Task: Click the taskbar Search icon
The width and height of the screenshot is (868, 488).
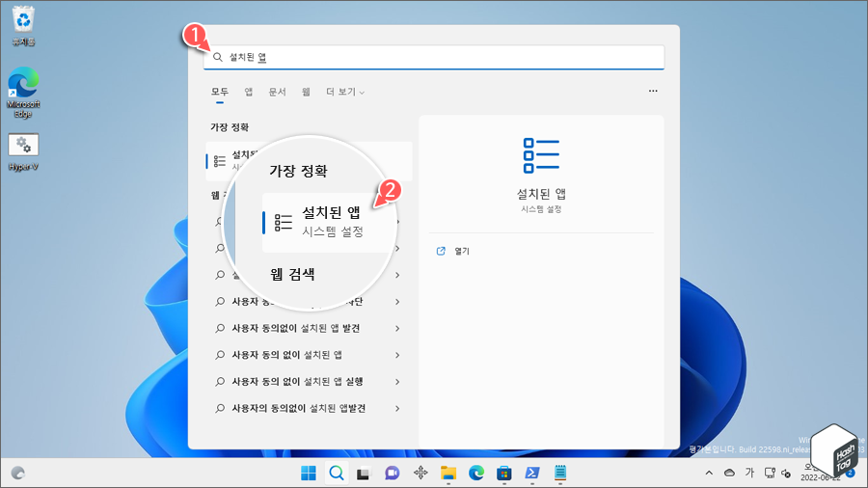Action: tap(337, 474)
